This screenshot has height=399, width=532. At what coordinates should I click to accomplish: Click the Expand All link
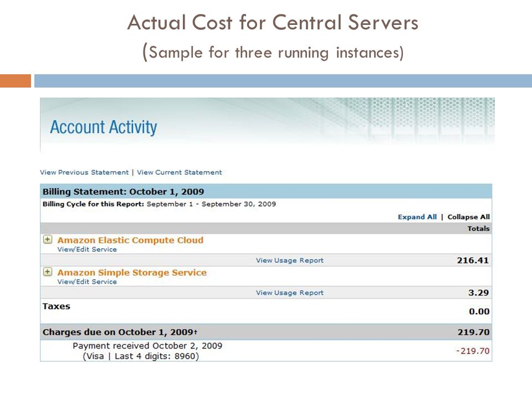click(x=417, y=217)
